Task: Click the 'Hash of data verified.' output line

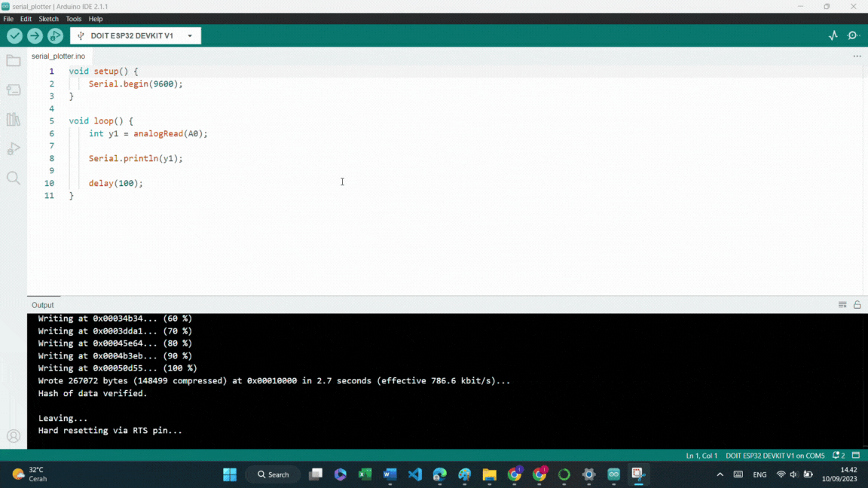Action: click(x=93, y=393)
